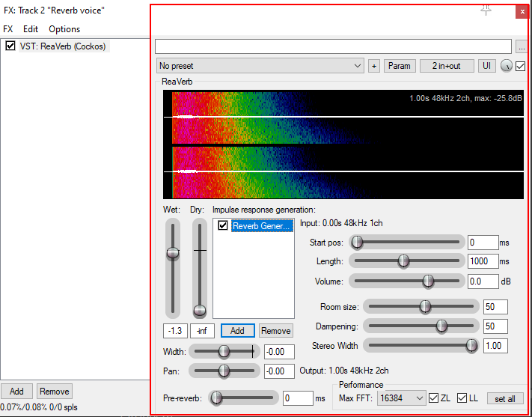Click the Pre-reverb ms value field
The image size is (532, 417).
coord(298,398)
